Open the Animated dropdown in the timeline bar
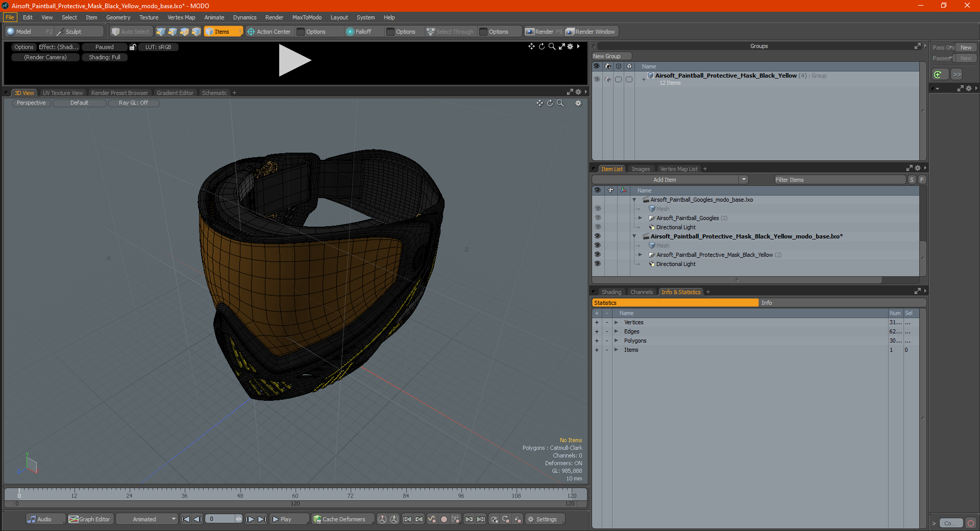The height and width of the screenshot is (531, 980). pyautogui.click(x=147, y=519)
